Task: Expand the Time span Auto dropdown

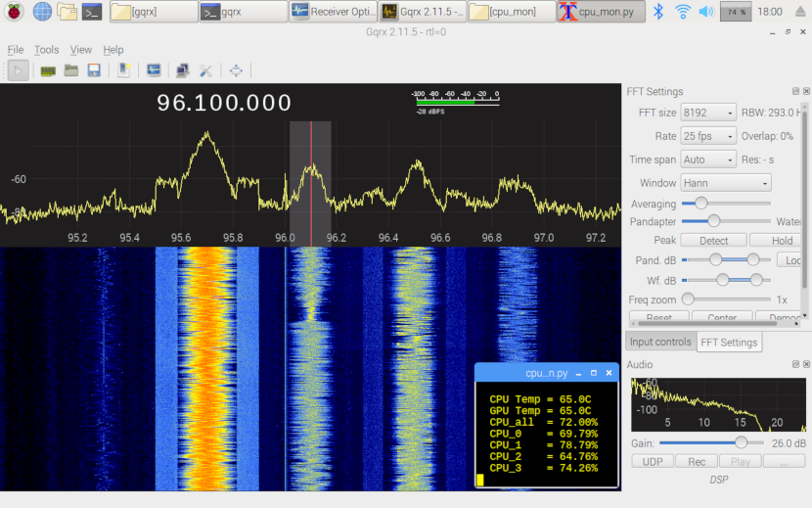Action: (x=708, y=160)
